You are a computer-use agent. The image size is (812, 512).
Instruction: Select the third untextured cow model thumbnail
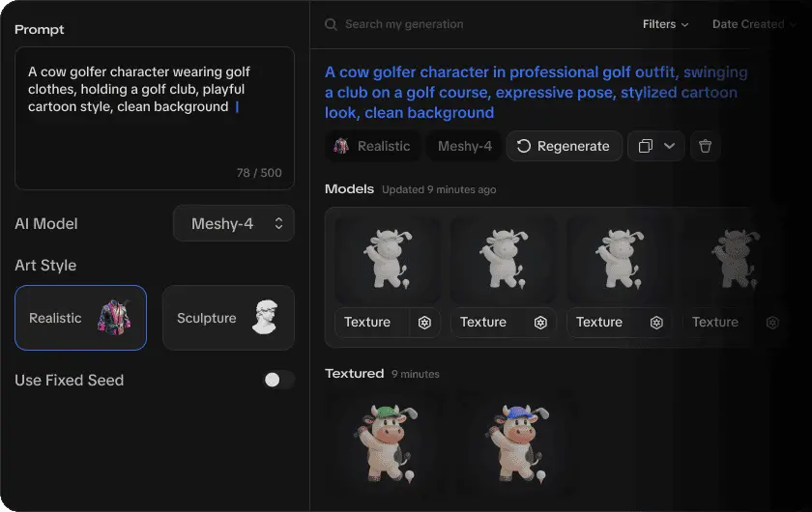point(620,259)
